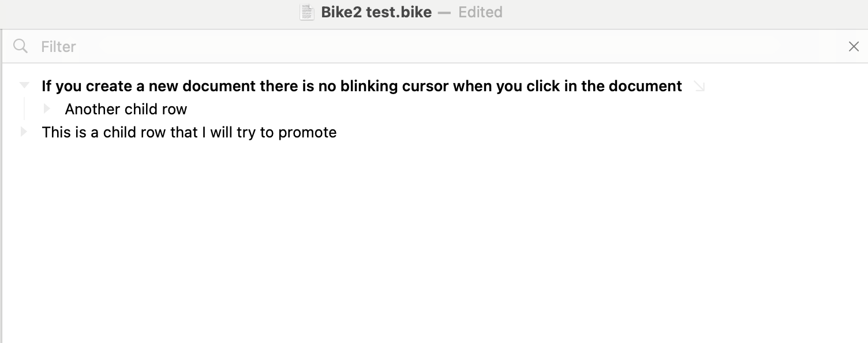Click into the Filter text field
The image size is (868, 343).
coord(404,47)
